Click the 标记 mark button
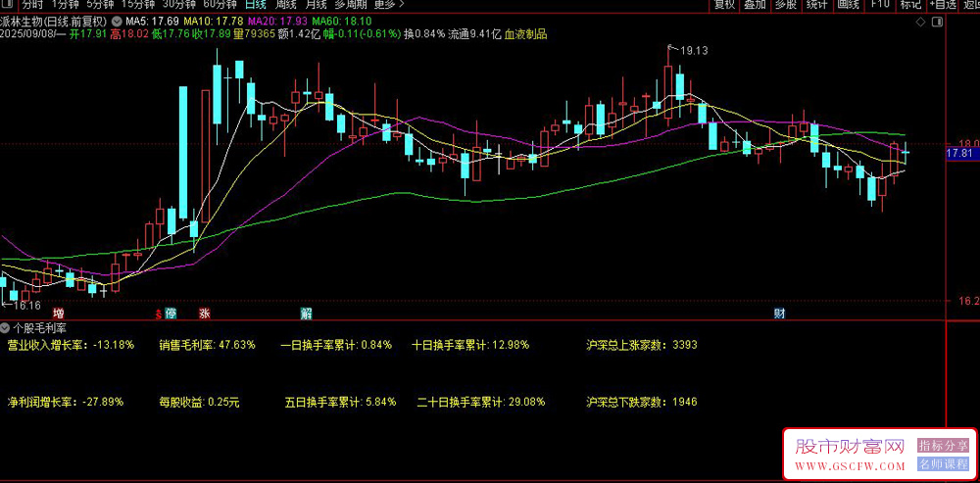Image resolution: width=980 pixels, height=483 pixels. click(x=910, y=4)
